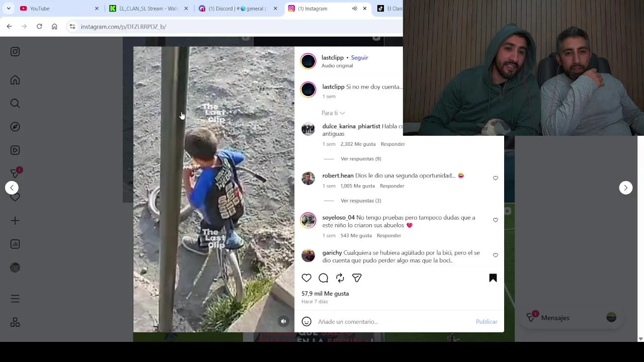Switch to the Discord general tab
The width and height of the screenshot is (644, 362).
tap(238, 9)
